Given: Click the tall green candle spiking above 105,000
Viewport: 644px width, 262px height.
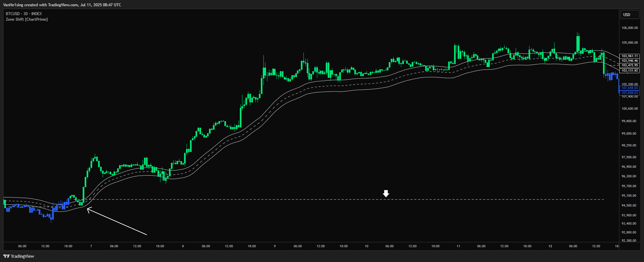Looking at the screenshot, I should point(578,43).
